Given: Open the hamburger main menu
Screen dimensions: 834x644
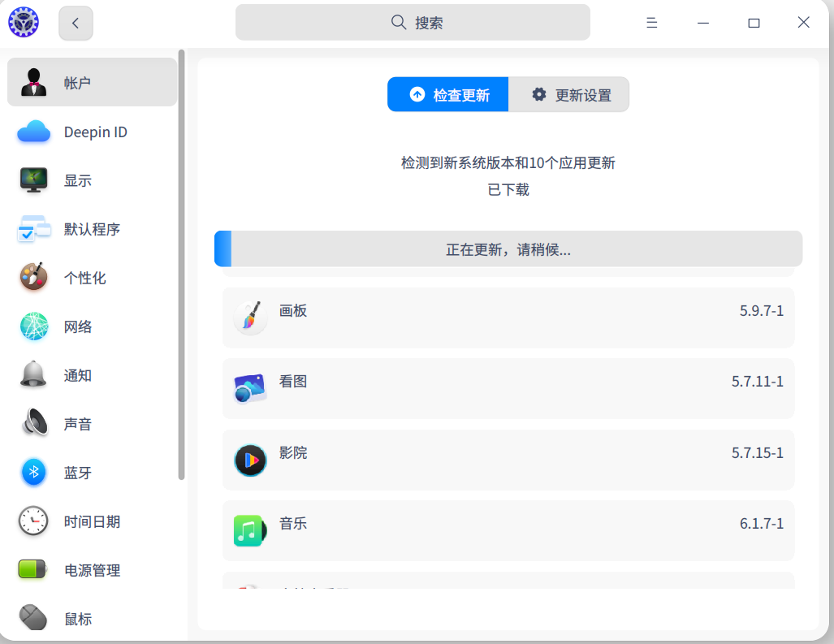Looking at the screenshot, I should (x=651, y=23).
